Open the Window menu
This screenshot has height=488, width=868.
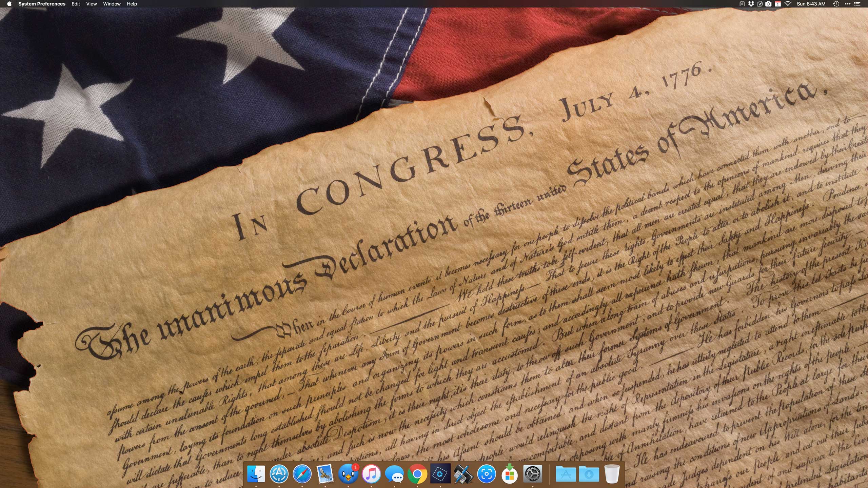[x=112, y=4]
